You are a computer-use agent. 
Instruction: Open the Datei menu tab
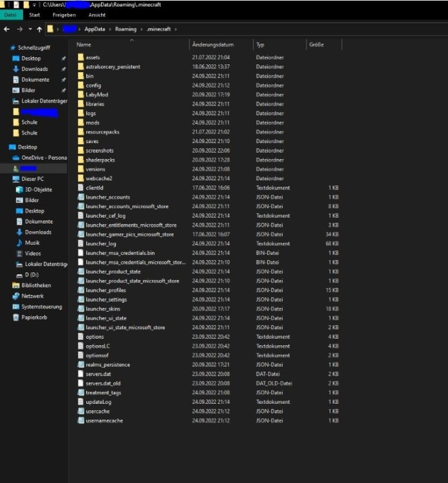click(x=10, y=15)
